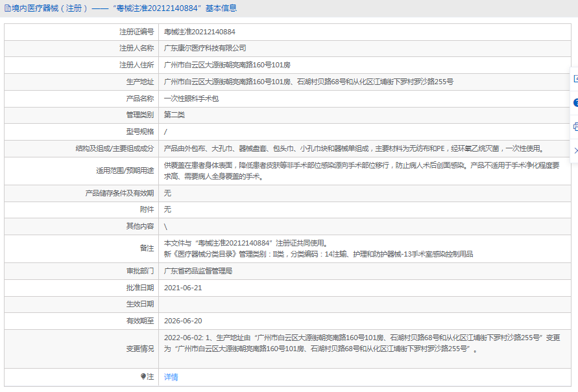This screenshot has height=392, width=578.
Task: Click product name 一次性眼科手术包
Action: pos(191,98)
